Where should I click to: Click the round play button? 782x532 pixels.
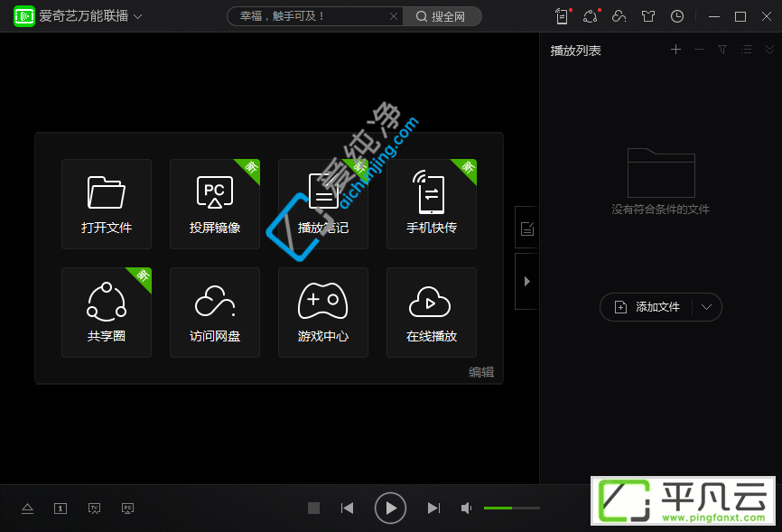(x=390, y=508)
